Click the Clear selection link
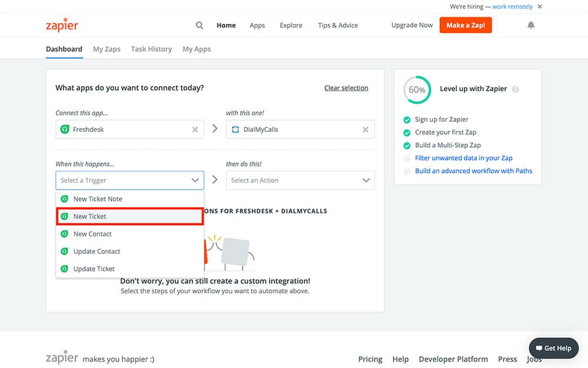 pyautogui.click(x=346, y=88)
